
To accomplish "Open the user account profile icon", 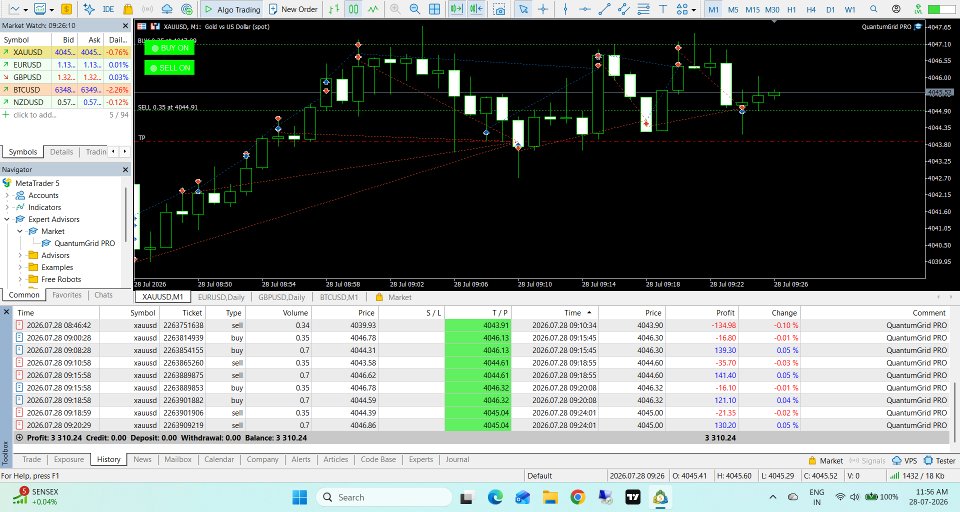I will 896,9.
